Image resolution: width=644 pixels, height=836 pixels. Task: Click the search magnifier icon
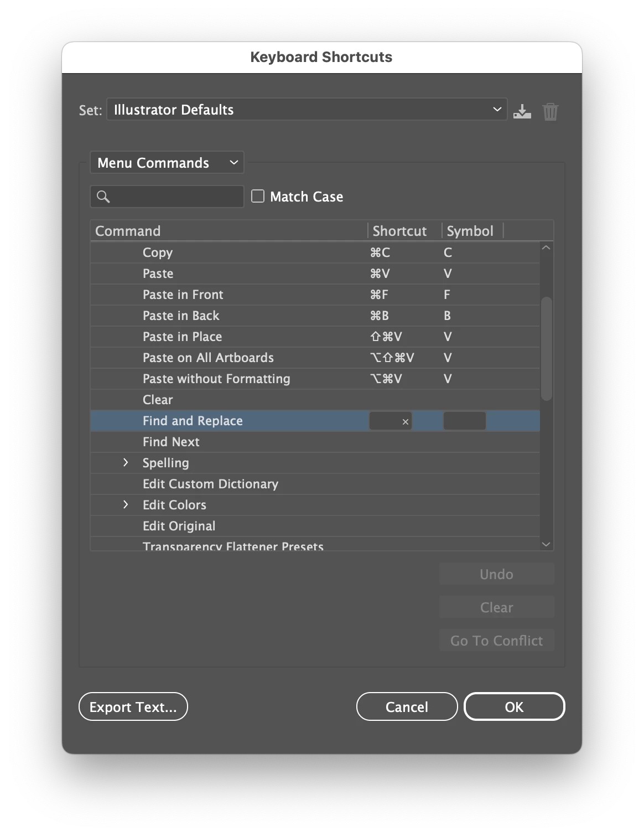click(x=103, y=197)
